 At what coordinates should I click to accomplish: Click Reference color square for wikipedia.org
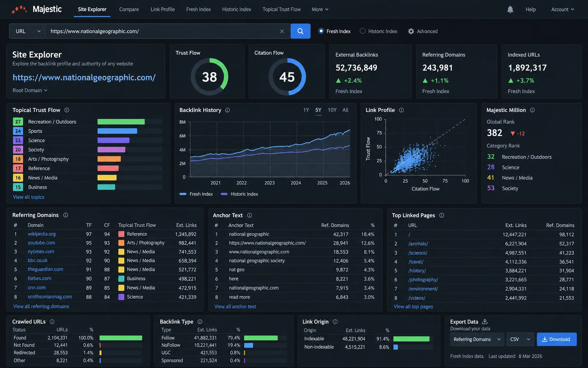(x=121, y=234)
